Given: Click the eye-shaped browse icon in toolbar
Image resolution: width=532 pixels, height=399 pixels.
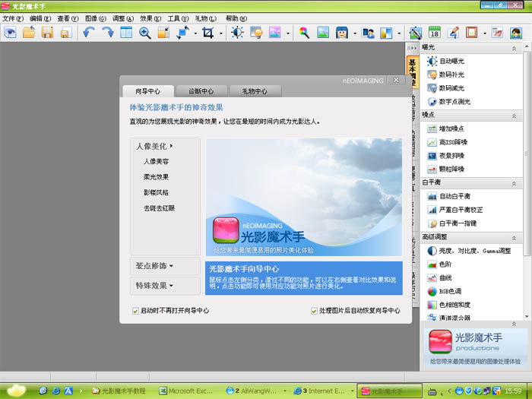Looking at the screenshot, I should pos(10,33).
